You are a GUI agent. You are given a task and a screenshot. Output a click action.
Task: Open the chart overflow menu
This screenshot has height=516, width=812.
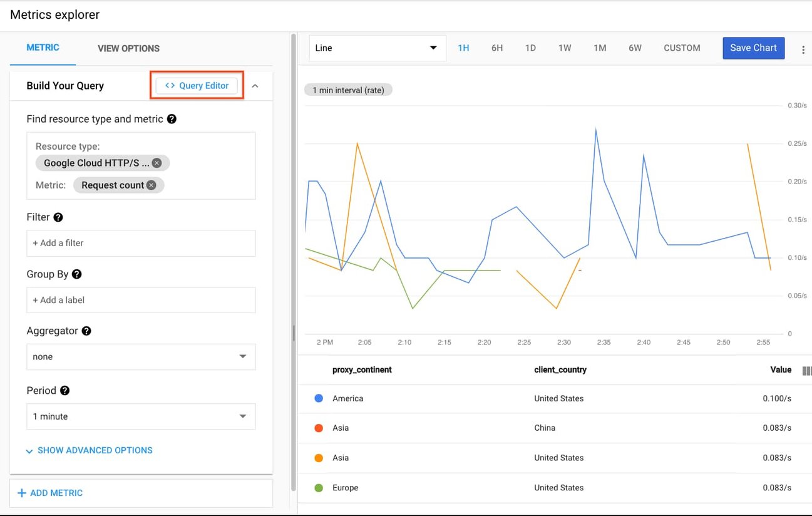pyautogui.click(x=803, y=49)
